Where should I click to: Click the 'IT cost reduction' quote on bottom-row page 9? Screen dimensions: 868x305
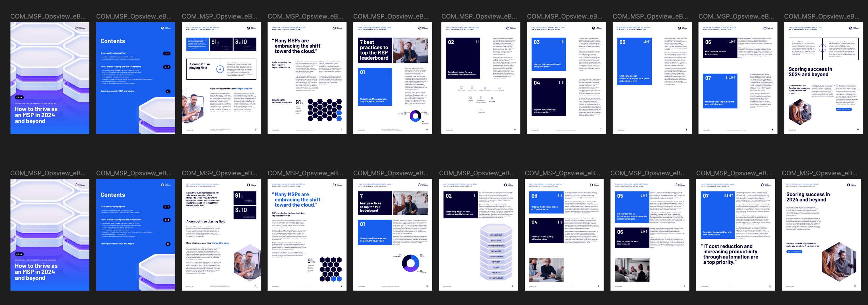730,254
